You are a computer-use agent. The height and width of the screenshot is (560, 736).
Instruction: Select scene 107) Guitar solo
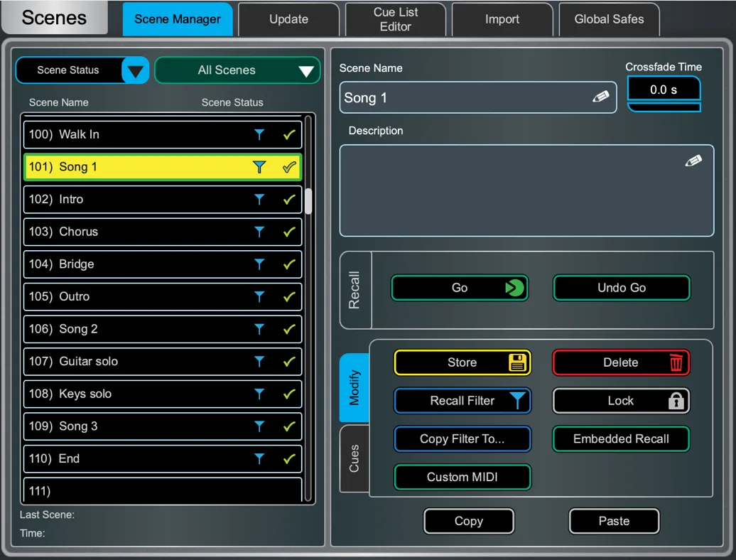pos(163,362)
